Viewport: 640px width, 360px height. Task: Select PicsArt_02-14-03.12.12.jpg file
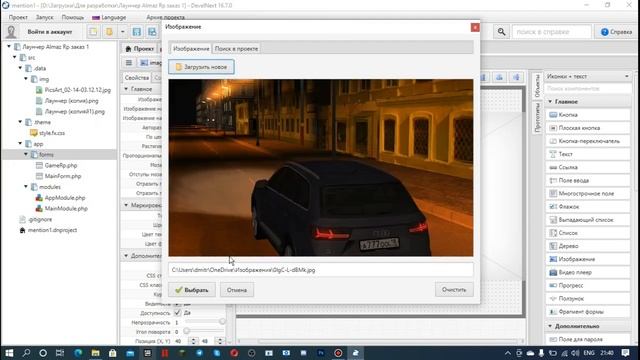coord(78,90)
